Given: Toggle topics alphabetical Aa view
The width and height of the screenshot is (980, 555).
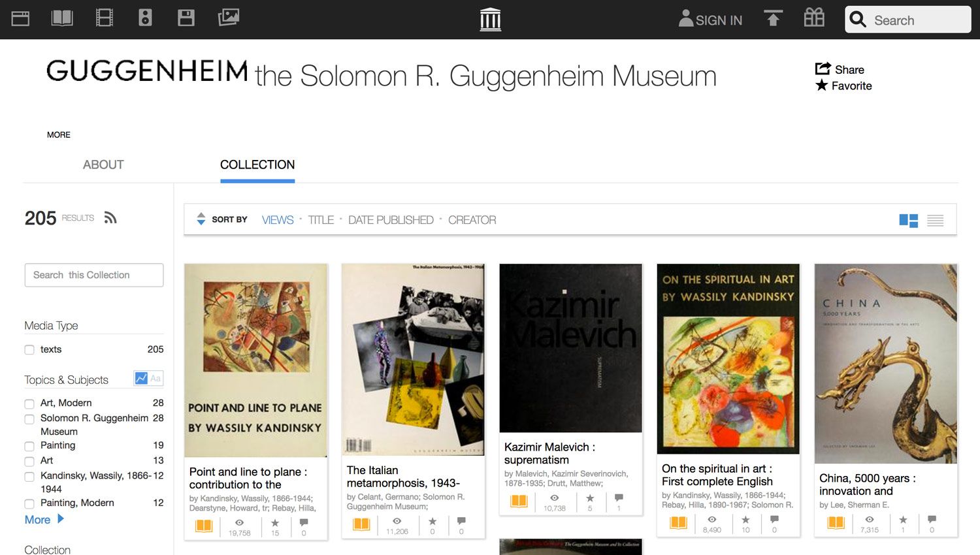Looking at the screenshot, I should coord(155,378).
